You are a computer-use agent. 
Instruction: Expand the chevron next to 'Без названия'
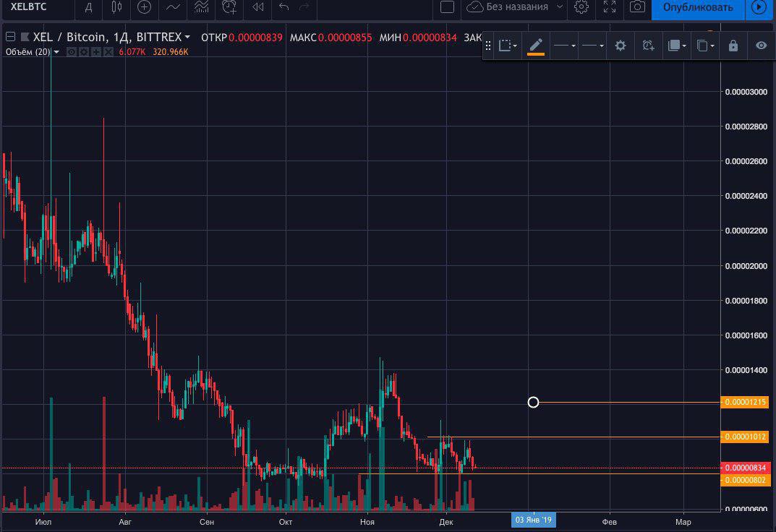click(560, 7)
